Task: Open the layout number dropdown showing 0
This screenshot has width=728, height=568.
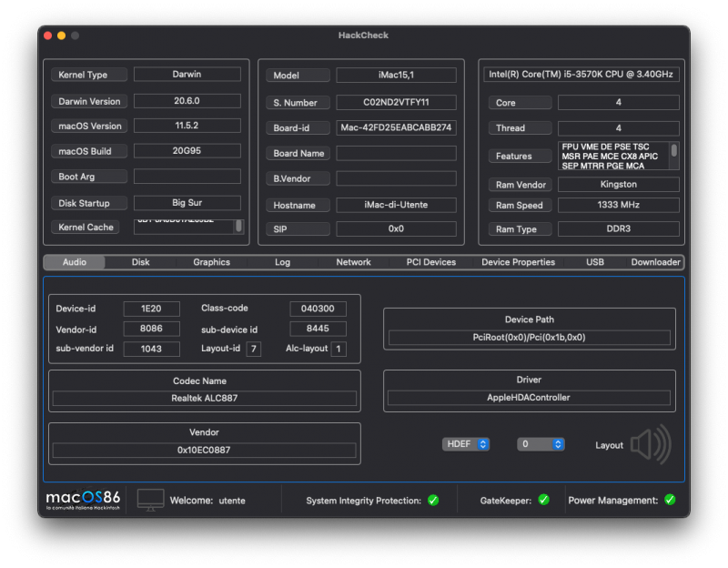Action: (x=541, y=444)
